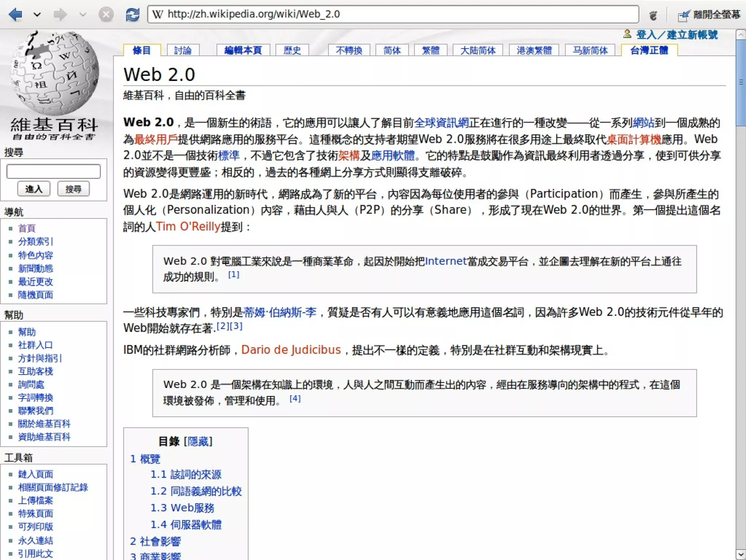Click the browser Back arrow icon
The height and width of the screenshot is (560, 746).
15,15
